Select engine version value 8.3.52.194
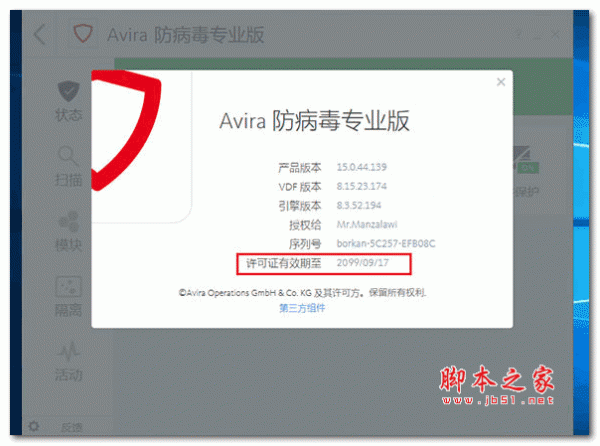The width and height of the screenshot is (600, 446). click(x=359, y=205)
